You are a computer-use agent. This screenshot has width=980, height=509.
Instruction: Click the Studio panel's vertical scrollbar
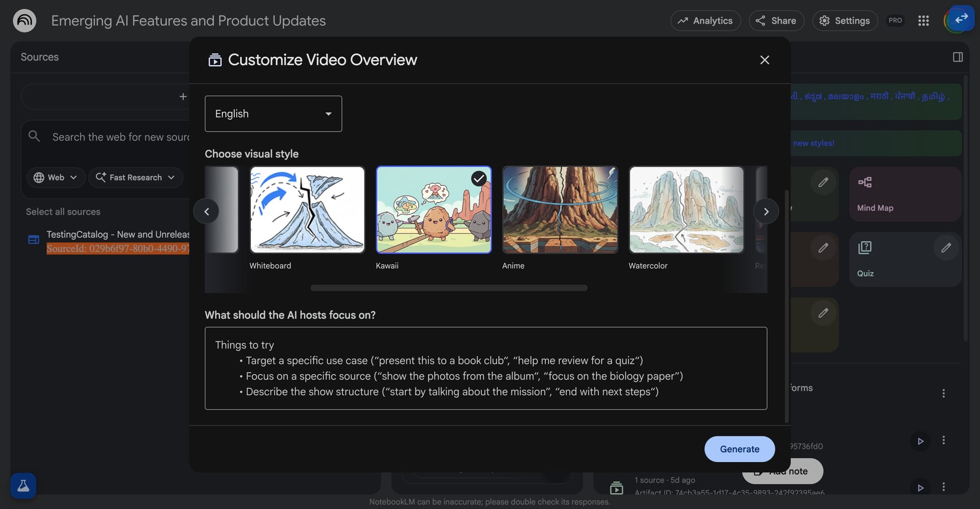point(966,208)
